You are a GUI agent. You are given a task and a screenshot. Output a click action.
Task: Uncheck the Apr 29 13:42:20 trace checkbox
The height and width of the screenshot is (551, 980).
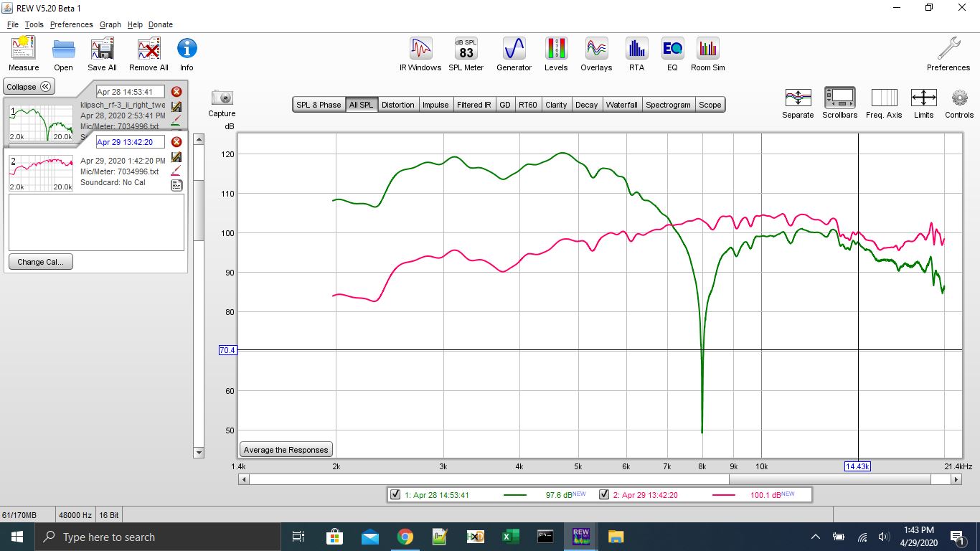tap(604, 494)
